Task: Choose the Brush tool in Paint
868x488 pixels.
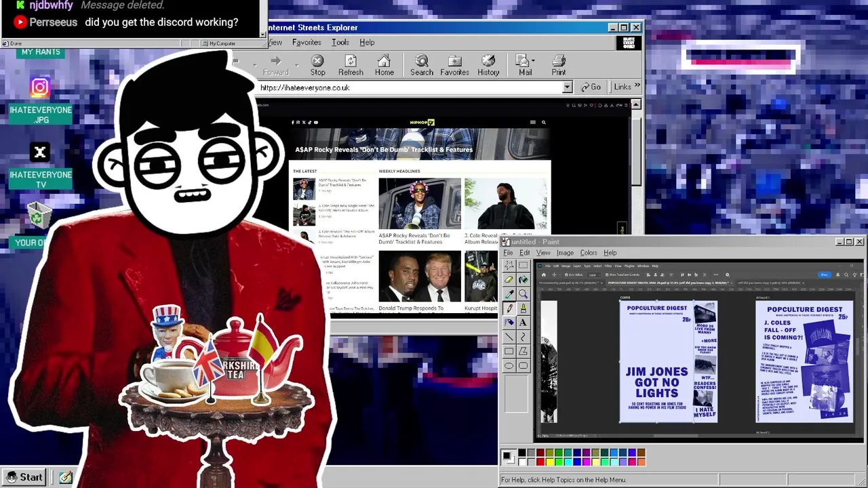Action: click(x=523, y=308)
